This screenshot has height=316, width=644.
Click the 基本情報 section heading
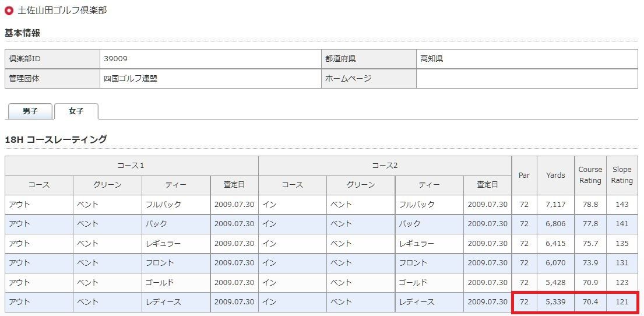click(23, 33)
